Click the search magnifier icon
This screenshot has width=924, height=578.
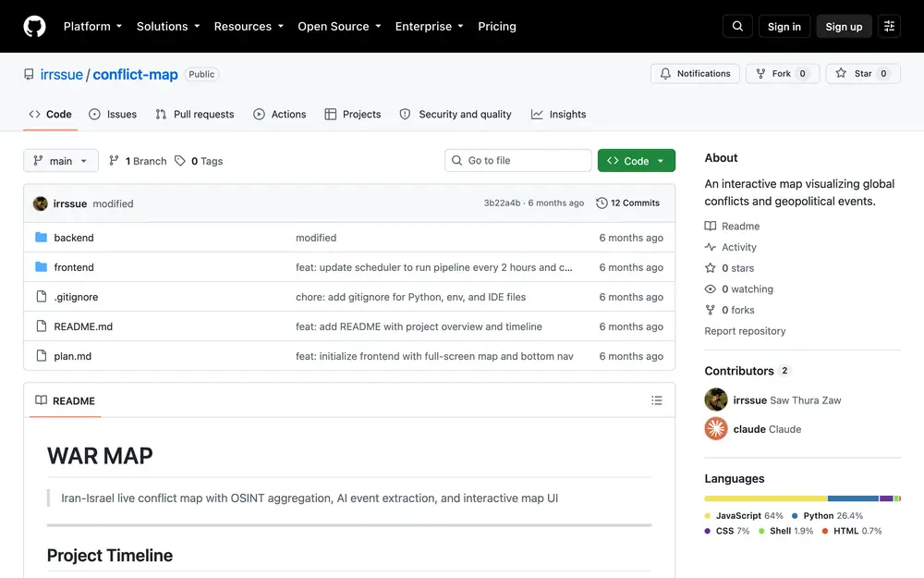(737, 27)
